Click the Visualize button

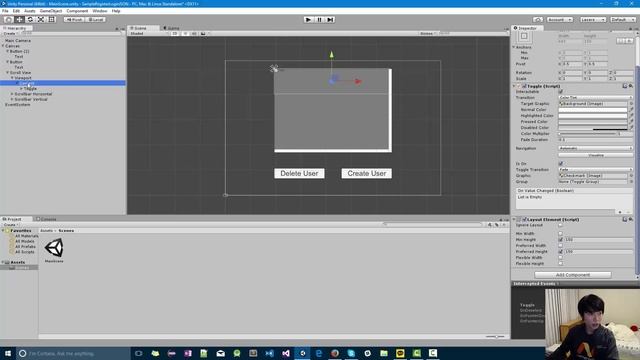click(x=596, y=156)
